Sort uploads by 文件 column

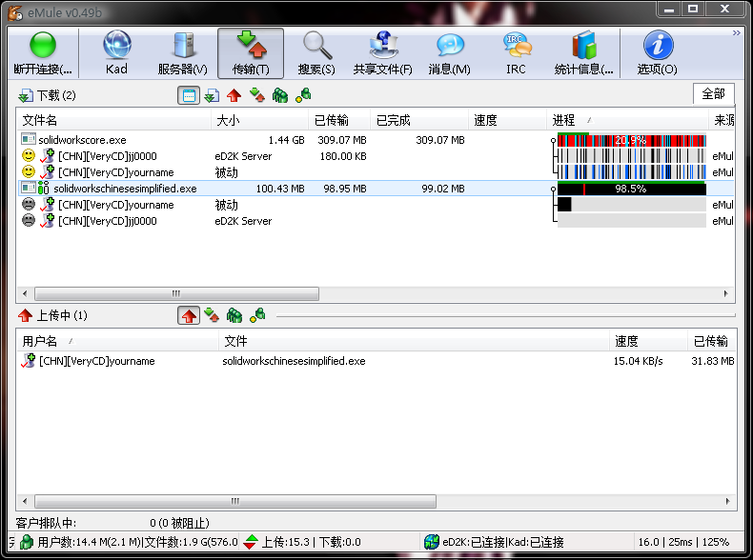click(x=414, y=341)
